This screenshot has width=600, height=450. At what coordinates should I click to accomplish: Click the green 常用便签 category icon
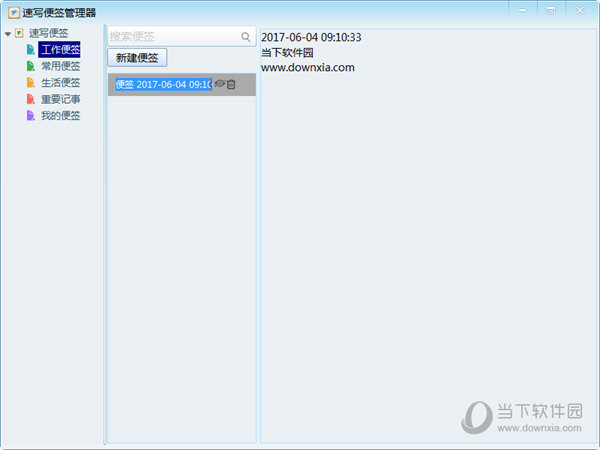click(x=31, y=66)
